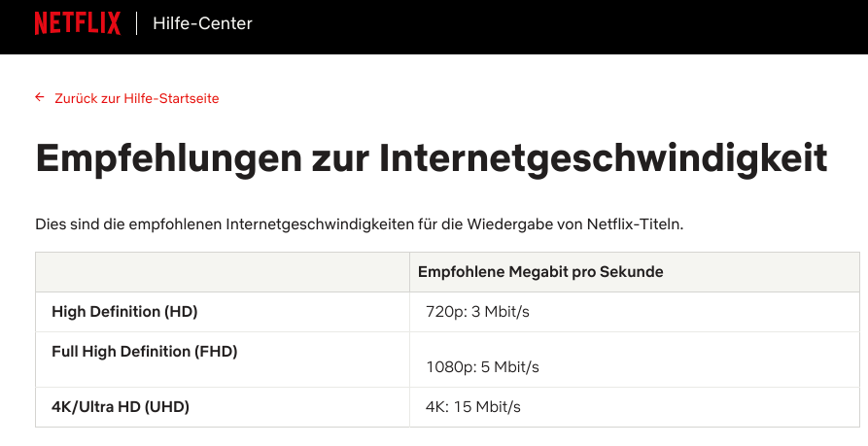This screenshot has height=446, width=868.
Task: Open the Hilfe-Center link in header
Action: [x=202, y=23]
